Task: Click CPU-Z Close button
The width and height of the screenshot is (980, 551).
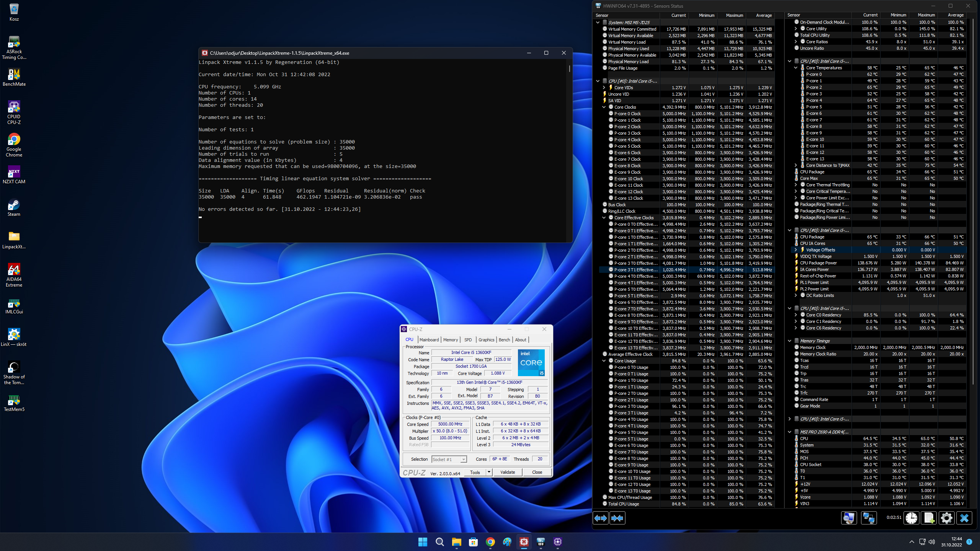Action: click(x=537, y=472)
